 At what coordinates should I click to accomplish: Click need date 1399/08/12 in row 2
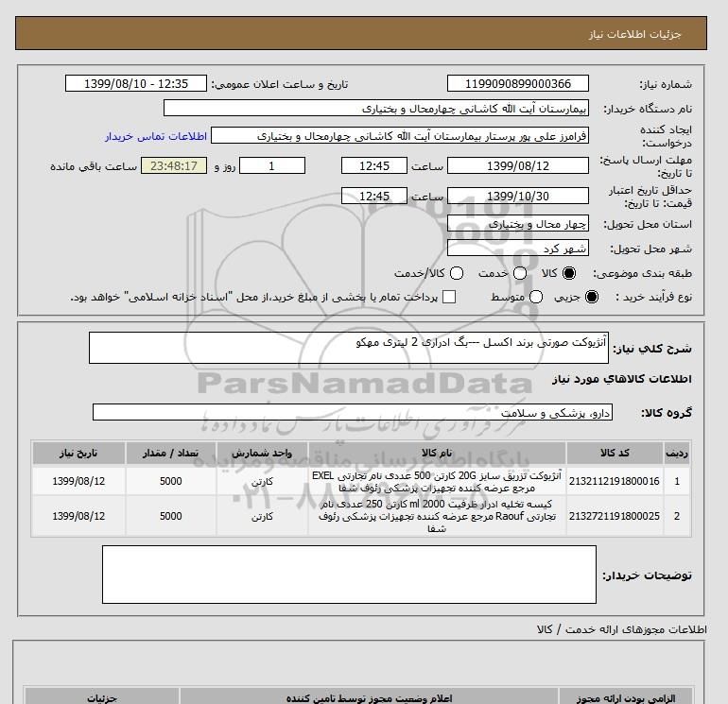78,516
